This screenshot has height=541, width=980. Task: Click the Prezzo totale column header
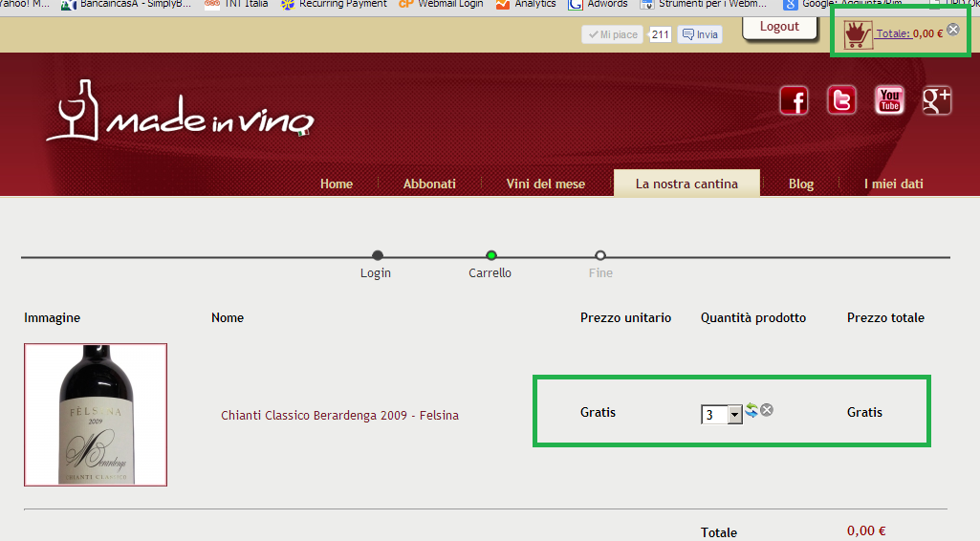885,317
